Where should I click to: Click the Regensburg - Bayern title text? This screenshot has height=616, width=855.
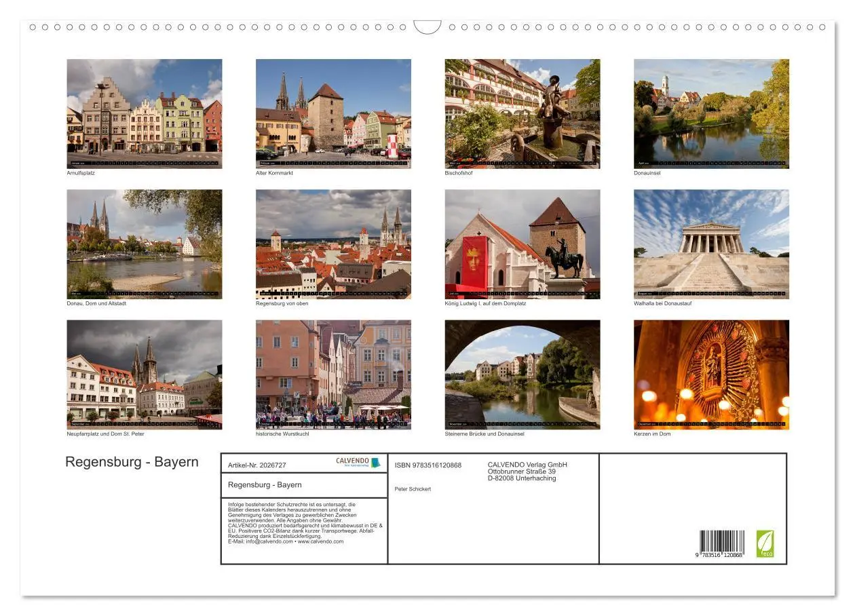coord(132,461)
